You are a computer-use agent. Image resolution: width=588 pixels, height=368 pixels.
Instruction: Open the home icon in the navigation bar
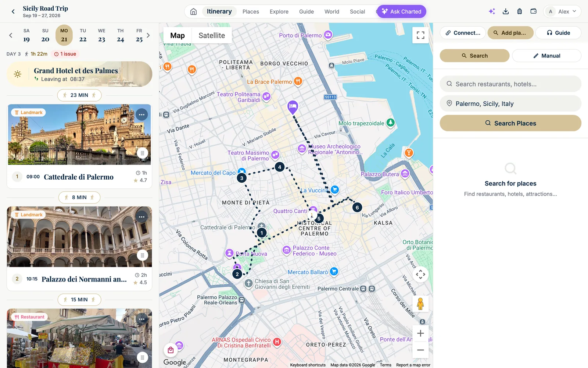pyautogui.click(x=193, y=11)
